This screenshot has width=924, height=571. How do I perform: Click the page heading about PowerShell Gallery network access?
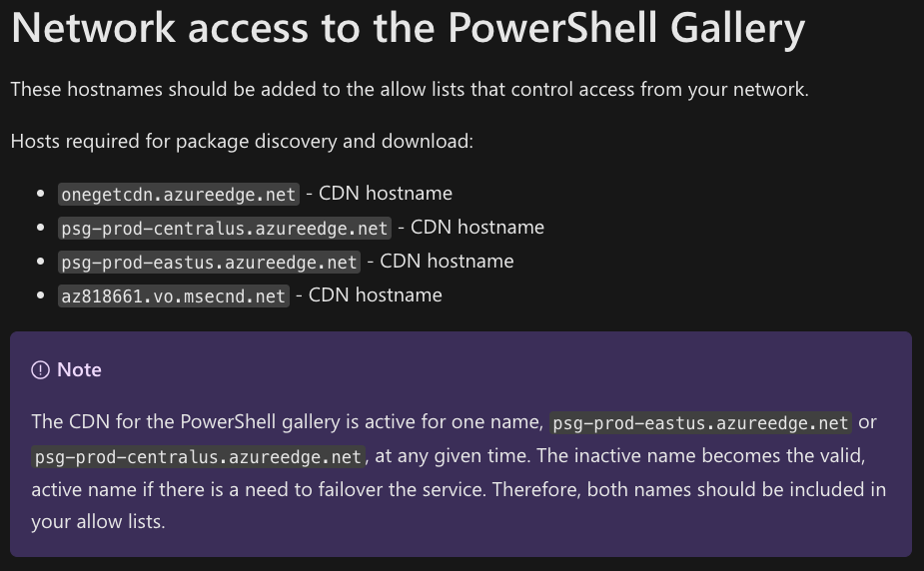(408, 29)
